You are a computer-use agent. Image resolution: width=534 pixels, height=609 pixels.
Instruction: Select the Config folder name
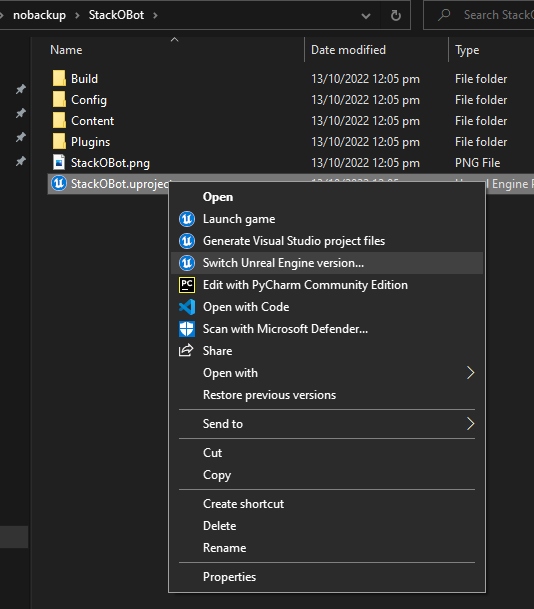(x=89, y=100)
